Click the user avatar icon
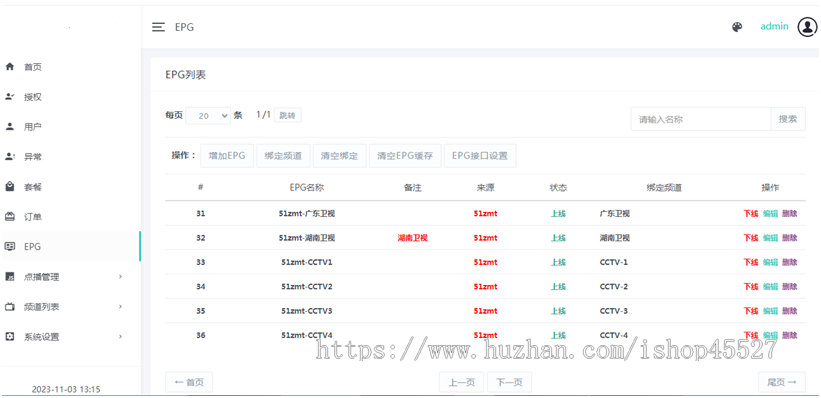821x398 pixels. (807, 27)
